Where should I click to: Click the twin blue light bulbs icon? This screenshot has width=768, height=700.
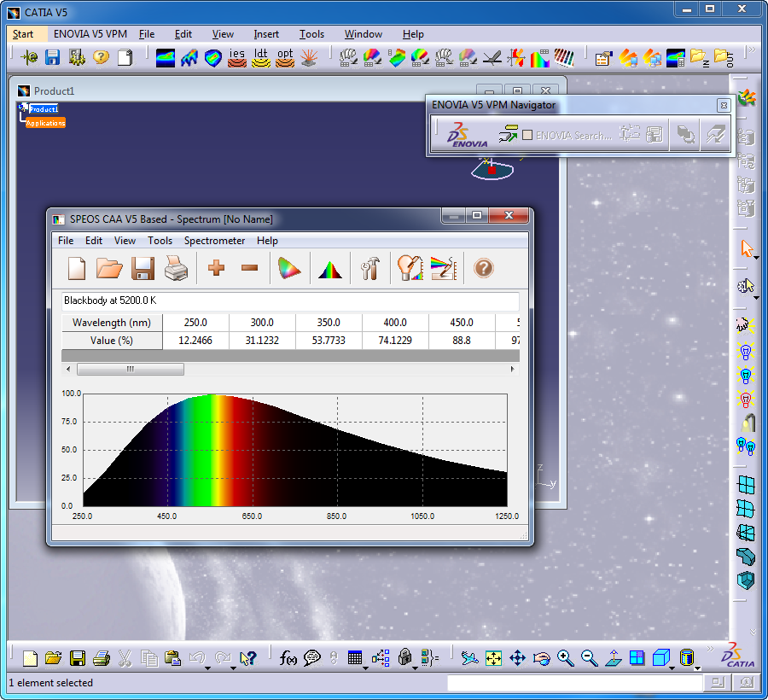pyautogui.click(x=746, y=446)
